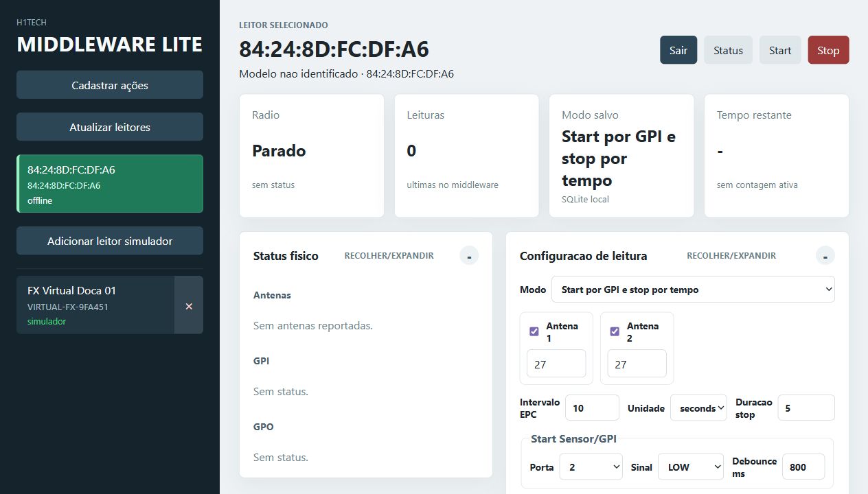The height and width of the screenshot is (494, 868).
Task: Click the Modo salvo card text
Action: click(x=619, y=158)
